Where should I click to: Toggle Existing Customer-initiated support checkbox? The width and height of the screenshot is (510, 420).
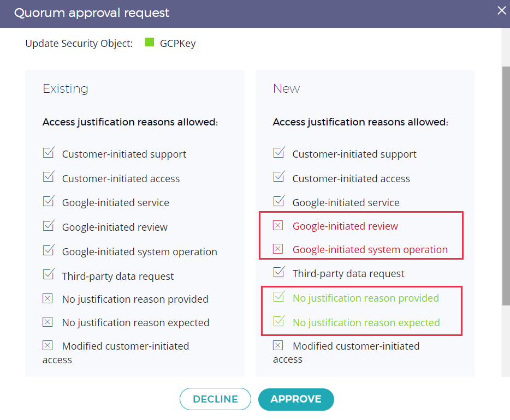click(48, 153)
